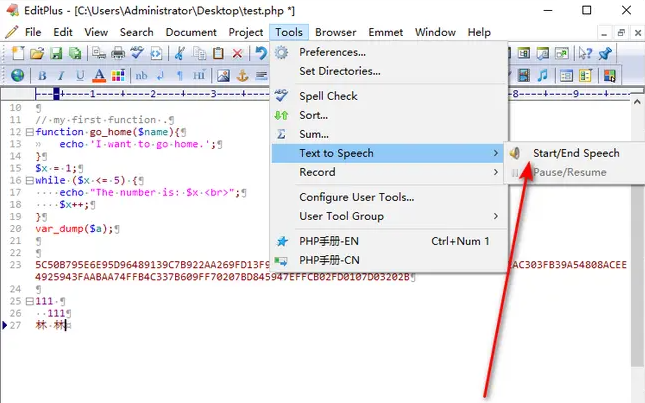
Task: Click the Print Preview toolbar icon
Action: (99, 53)
